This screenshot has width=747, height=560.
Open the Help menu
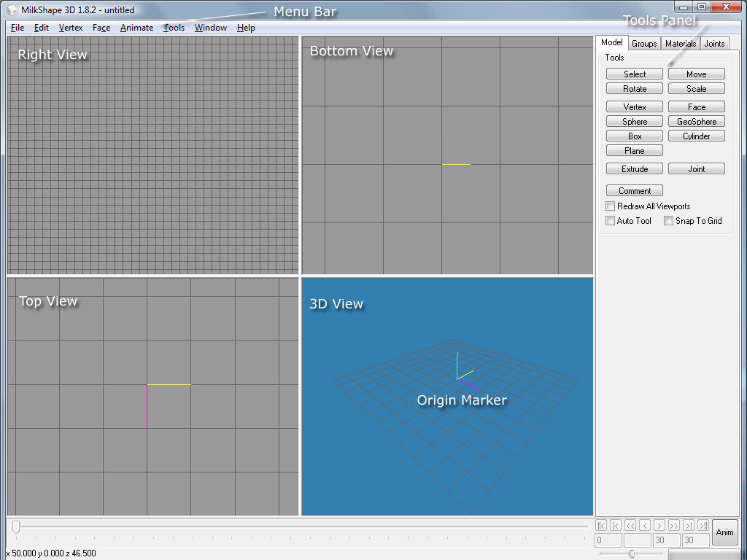pos(246,28)
